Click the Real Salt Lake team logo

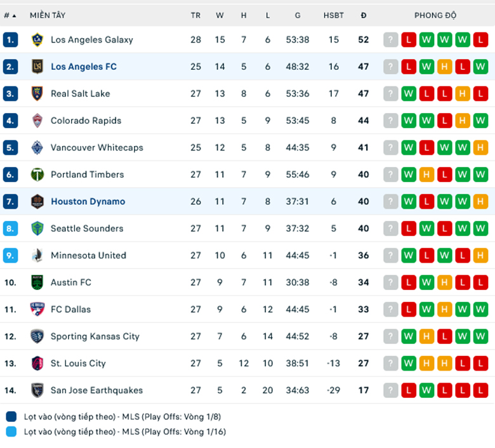[37, 93]
